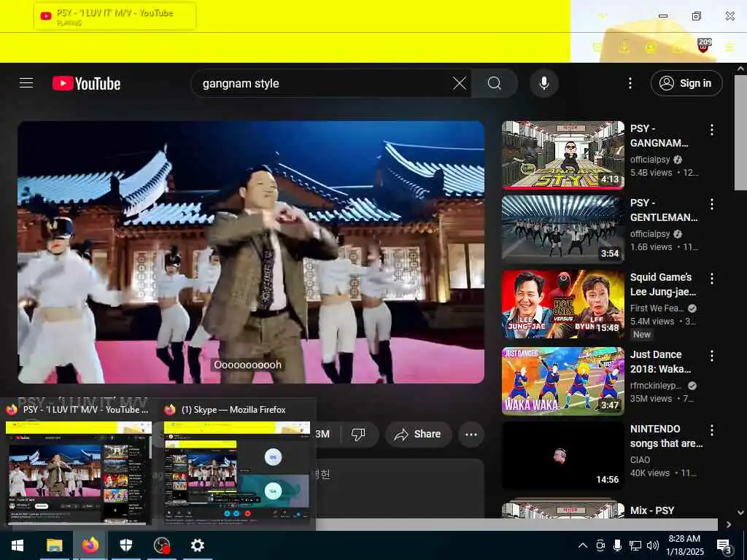747x560 pixels.
Task: Select the PSY 'I LUV IT' browser tab
Action: coord(115,16)
